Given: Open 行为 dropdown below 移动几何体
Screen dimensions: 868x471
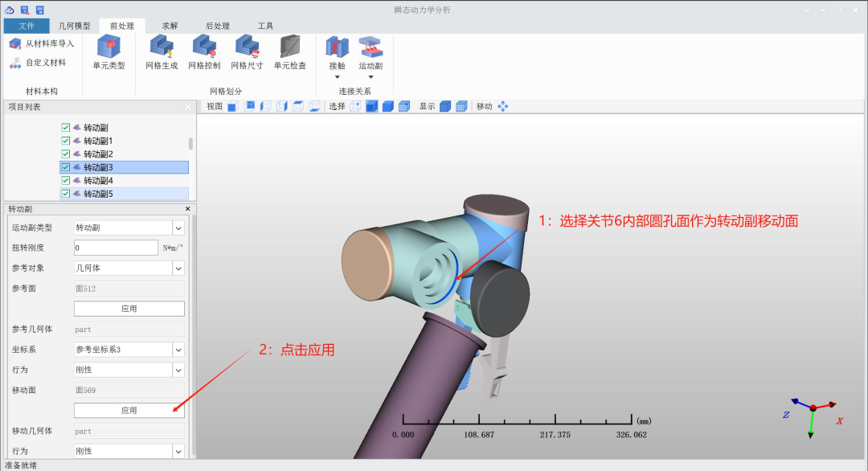Looking at the screenshot, I should tap(178, 451).
